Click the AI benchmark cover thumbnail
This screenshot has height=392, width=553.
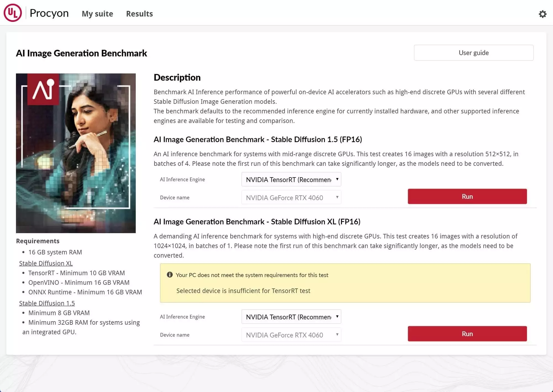[x=76, y=153]
